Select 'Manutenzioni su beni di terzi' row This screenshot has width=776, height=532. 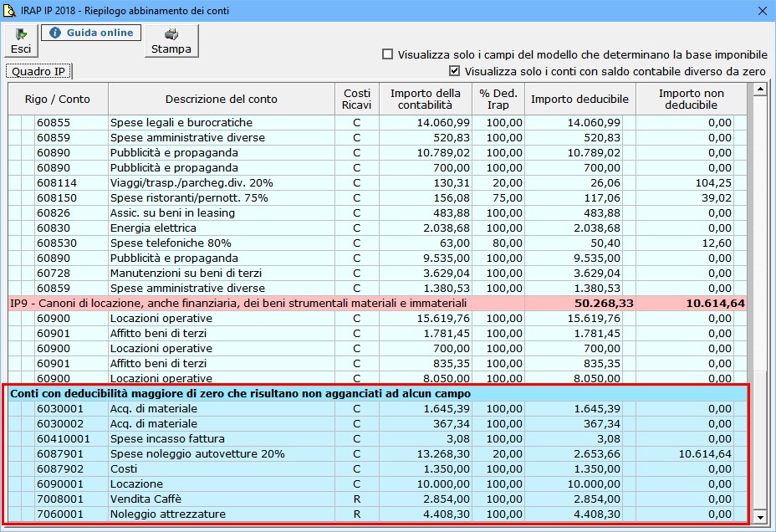point(377,274)
